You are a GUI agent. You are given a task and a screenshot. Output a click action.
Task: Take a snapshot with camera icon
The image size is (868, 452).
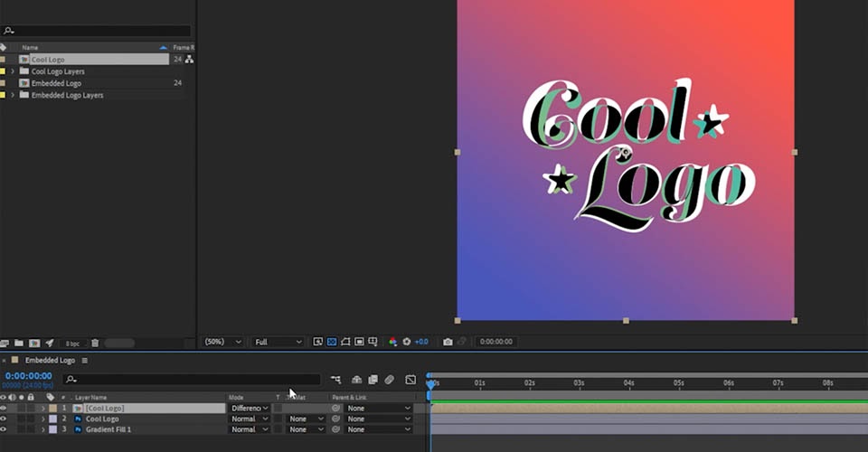point(448,342)
